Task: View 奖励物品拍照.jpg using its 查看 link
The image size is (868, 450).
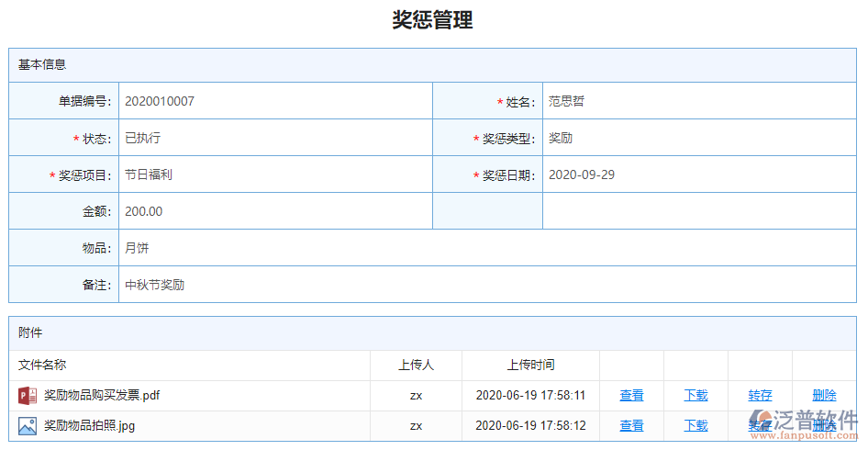Action: point(631,426)
